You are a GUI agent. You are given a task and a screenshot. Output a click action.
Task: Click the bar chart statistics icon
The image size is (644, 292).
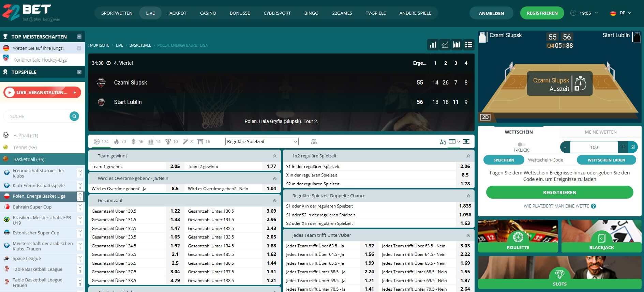[x=433, y=45]
